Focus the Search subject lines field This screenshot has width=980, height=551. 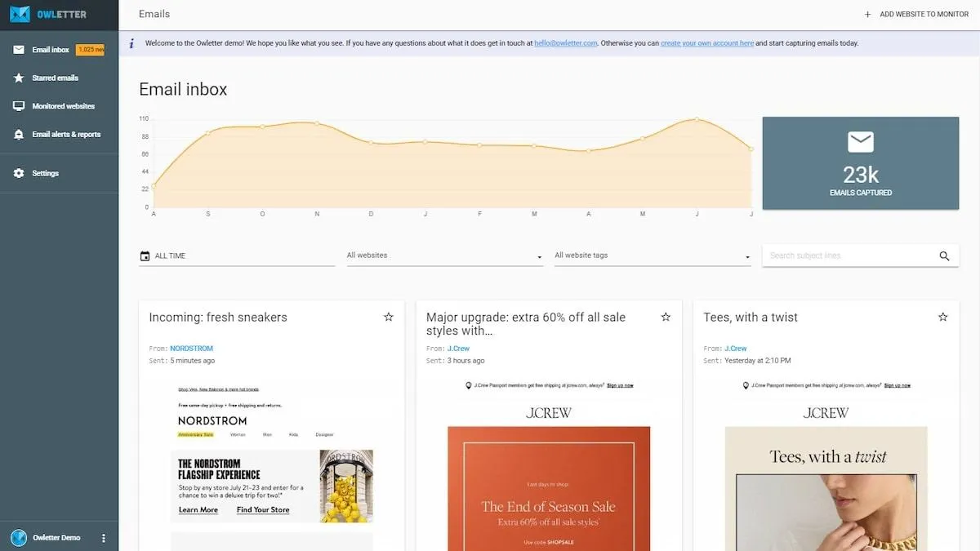[x=849, y=256]
